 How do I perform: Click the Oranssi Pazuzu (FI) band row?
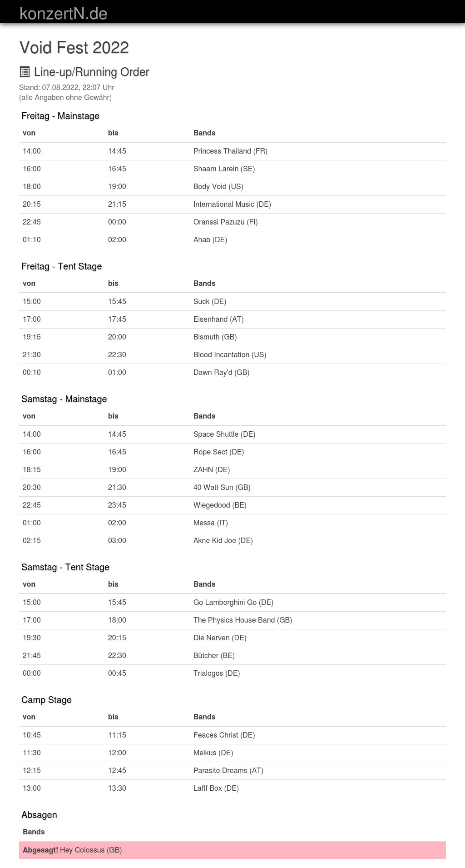tap(225, 222)
